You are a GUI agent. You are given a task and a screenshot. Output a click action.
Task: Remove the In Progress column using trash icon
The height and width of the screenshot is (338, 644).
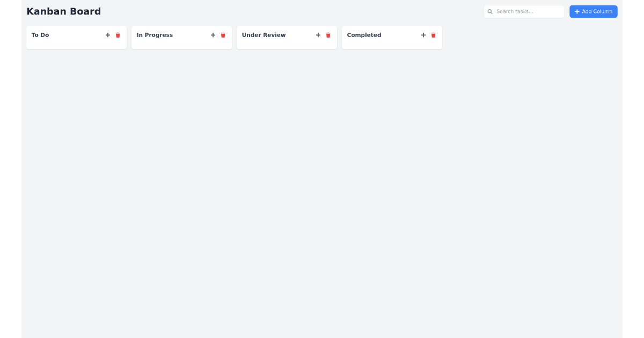[223, 35]
